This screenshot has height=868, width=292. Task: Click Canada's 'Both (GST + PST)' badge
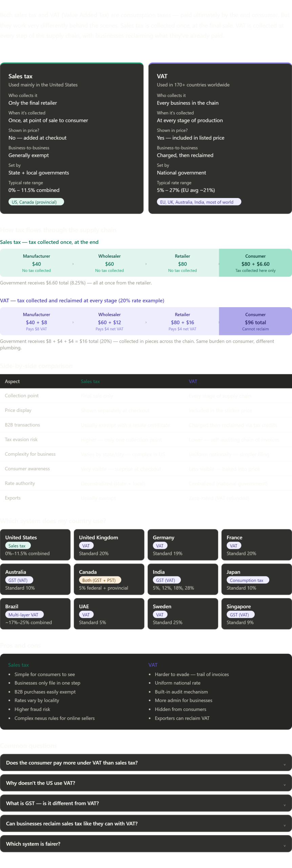pyautogui.click(x=100, y=580)
